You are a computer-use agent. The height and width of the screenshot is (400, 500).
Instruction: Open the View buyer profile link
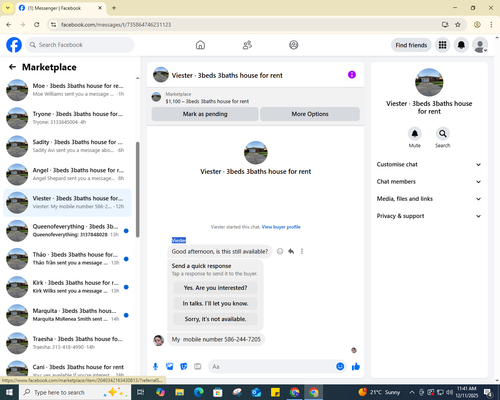click(281, 227)
